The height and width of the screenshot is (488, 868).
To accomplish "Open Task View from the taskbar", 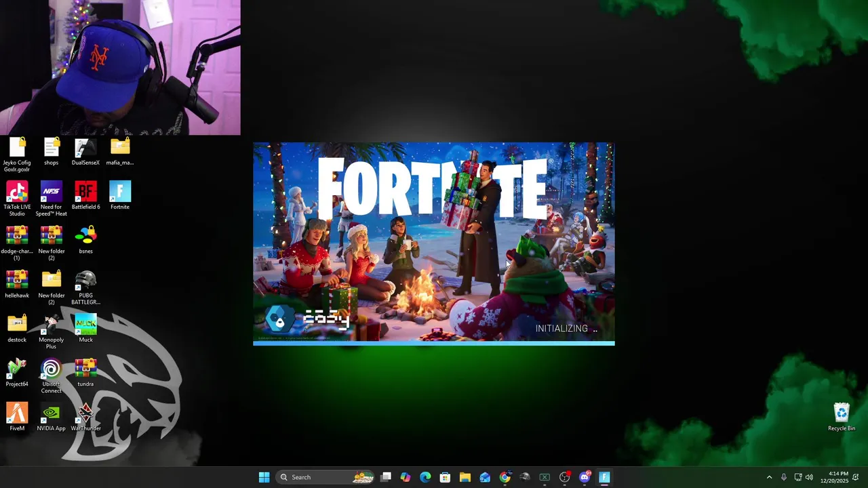I will pos(386,477).
